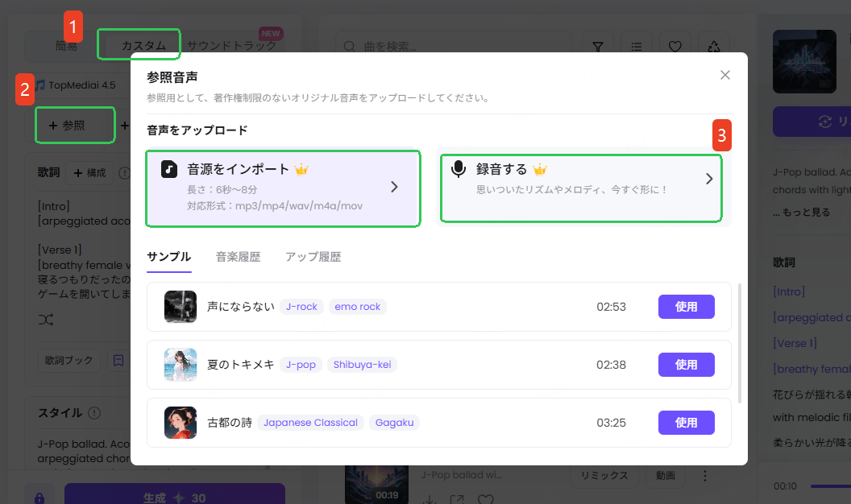The image size is (851, 504).
Task: Click the crown icon next to 録音する
Action: coord(540,170)
